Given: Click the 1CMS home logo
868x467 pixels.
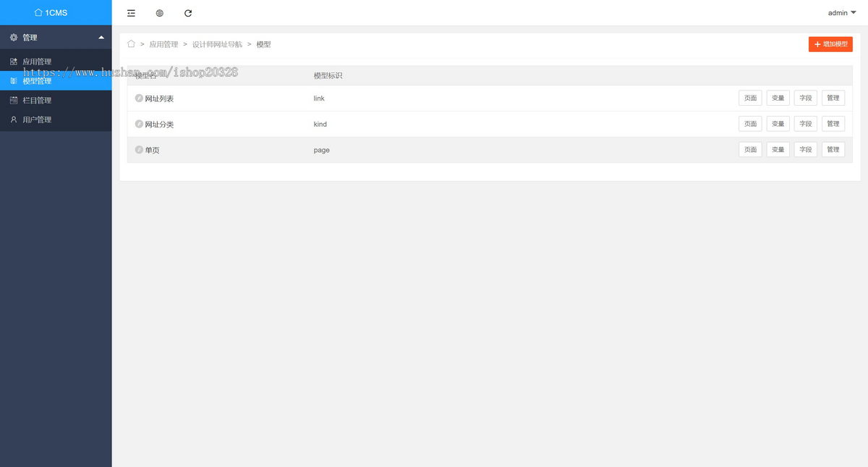Looking at the screenshot, I should click(51, 12).
